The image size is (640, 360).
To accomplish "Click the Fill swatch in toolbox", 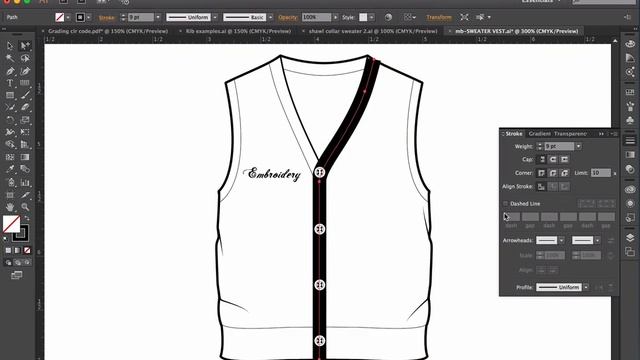I will click(x=11, y=224).
